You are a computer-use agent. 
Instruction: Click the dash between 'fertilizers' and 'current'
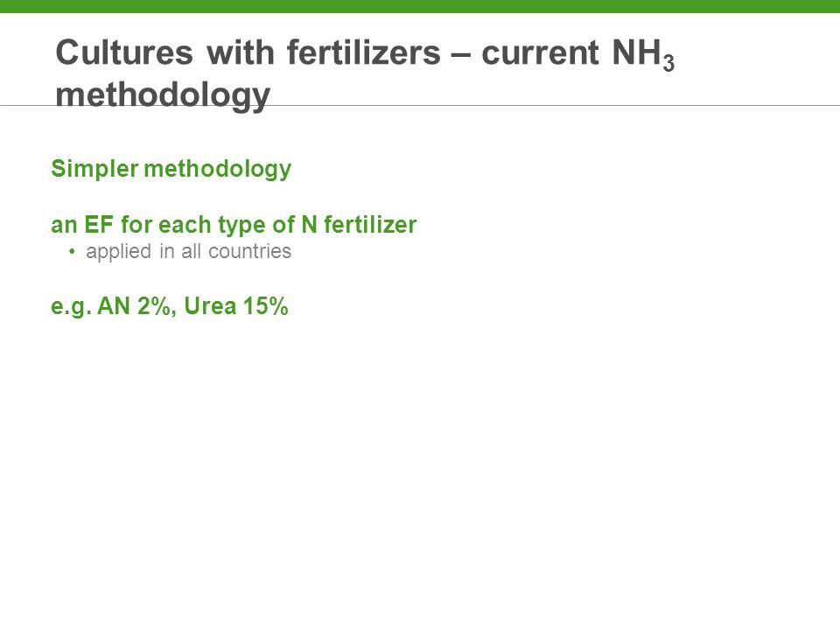click(461, 55)
